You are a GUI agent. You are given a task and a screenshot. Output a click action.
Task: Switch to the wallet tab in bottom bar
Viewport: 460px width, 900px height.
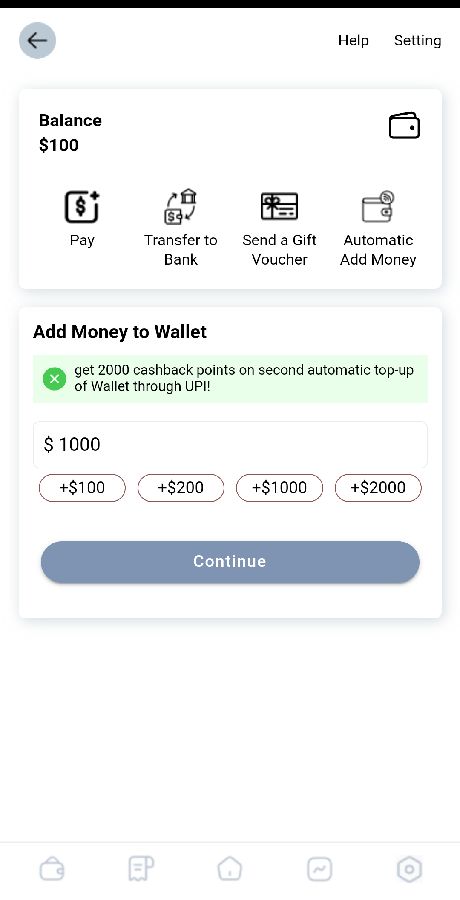point(52,869)
